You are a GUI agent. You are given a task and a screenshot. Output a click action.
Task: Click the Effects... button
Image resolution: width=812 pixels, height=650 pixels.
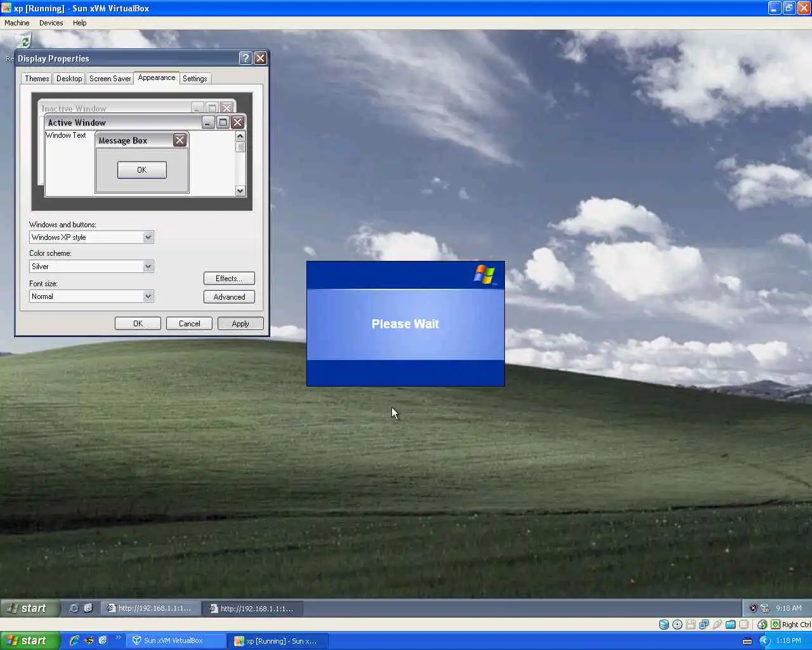[x=229, y=279]
